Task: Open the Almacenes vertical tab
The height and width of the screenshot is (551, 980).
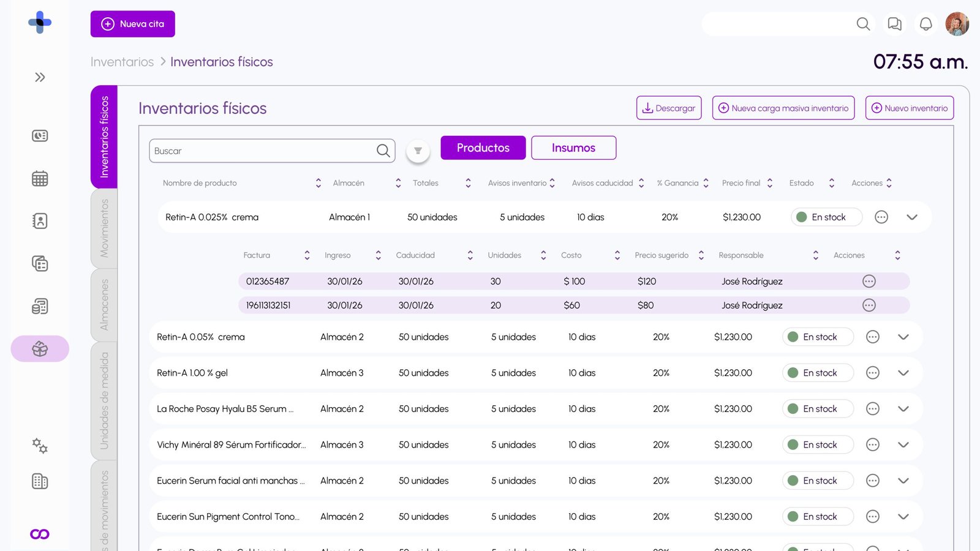Action: 104,304
